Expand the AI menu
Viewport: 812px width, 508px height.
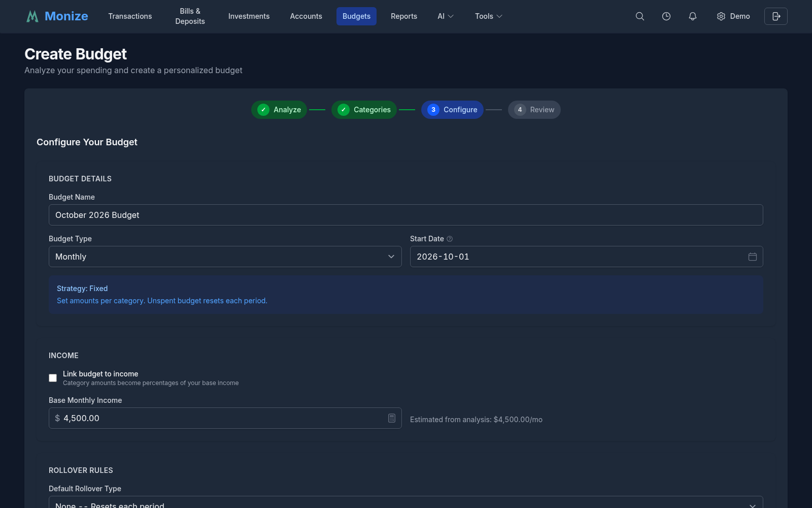[446, 16]
